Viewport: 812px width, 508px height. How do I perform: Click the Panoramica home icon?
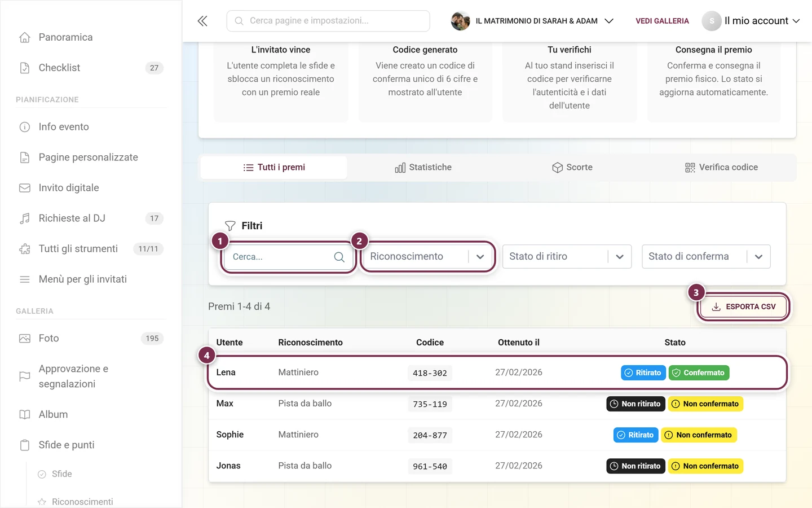(x=25, y=37)
